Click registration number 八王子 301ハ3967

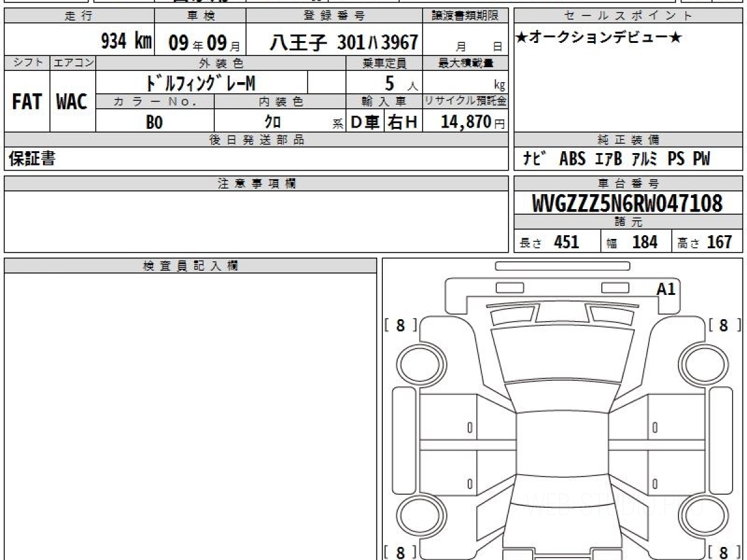click(343, 42)
